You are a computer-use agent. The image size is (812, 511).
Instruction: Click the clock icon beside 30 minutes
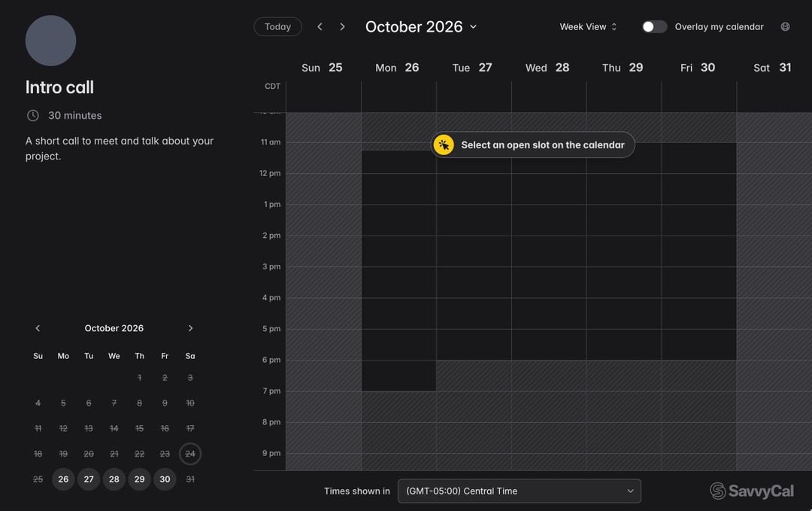pyautogui.click(x=32, y=116)
